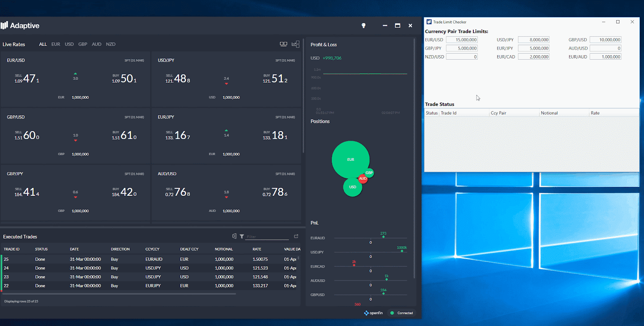
Task: Pop out Executed Trades panel
Action: point(296,236)
